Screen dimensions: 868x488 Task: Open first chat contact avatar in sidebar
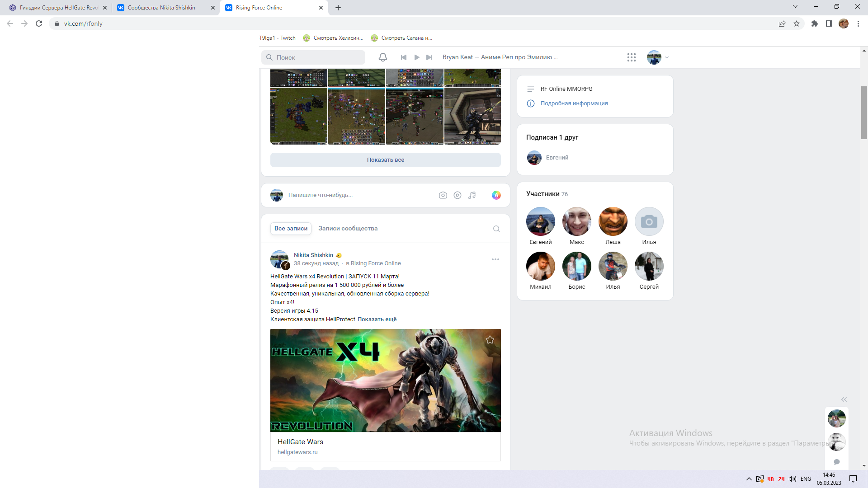[x=837, y=418]
